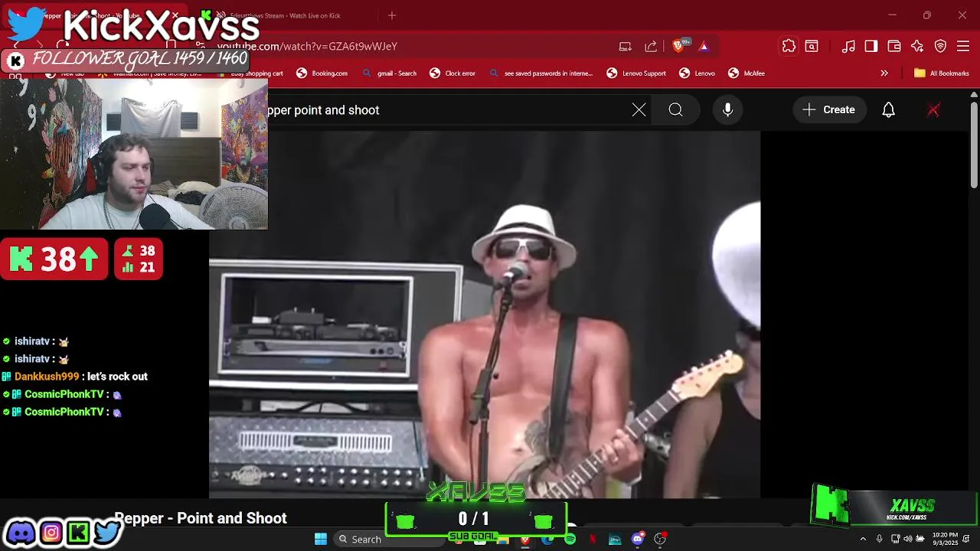Open the Lenovo Support bookmark
The height and width of the screenshot is (551, 980).
[636, 73]
